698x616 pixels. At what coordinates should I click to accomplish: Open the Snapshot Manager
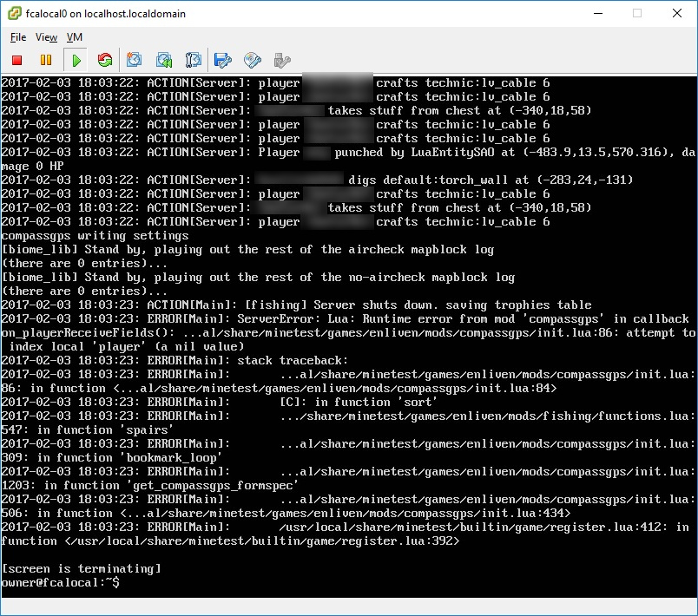[x=194, y=60]
